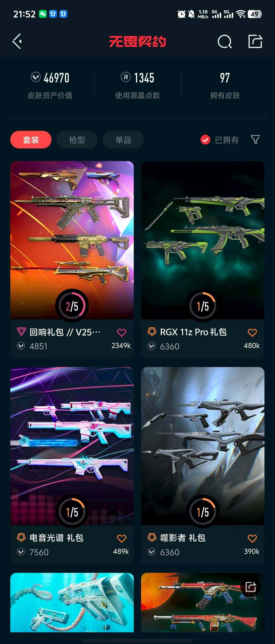Screen dimensions: 275x644
Task: Open the 噬影者 礼包 title
Action: [x=183, y=538]
